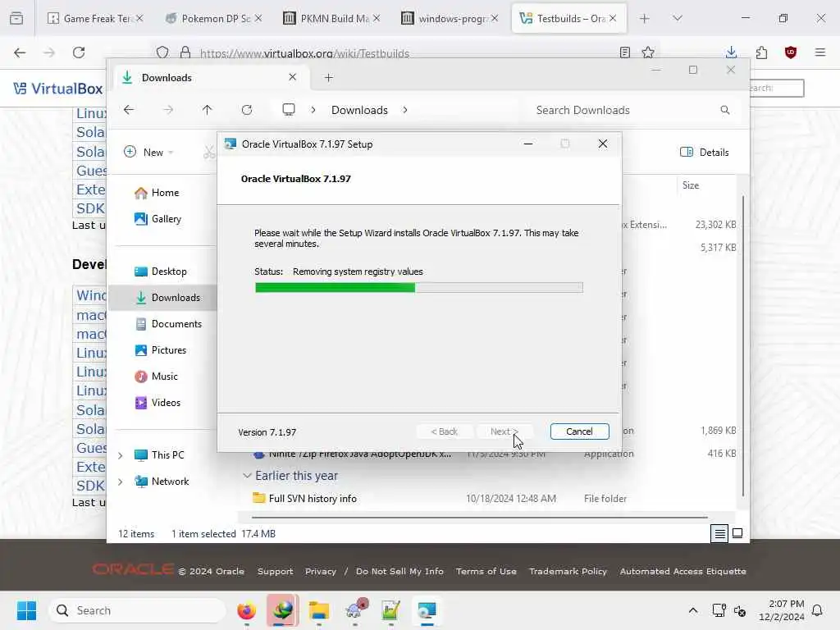Open Firefox from the taskbar
Viewport: 840px width, 630px height.
[x=246, y=610]
